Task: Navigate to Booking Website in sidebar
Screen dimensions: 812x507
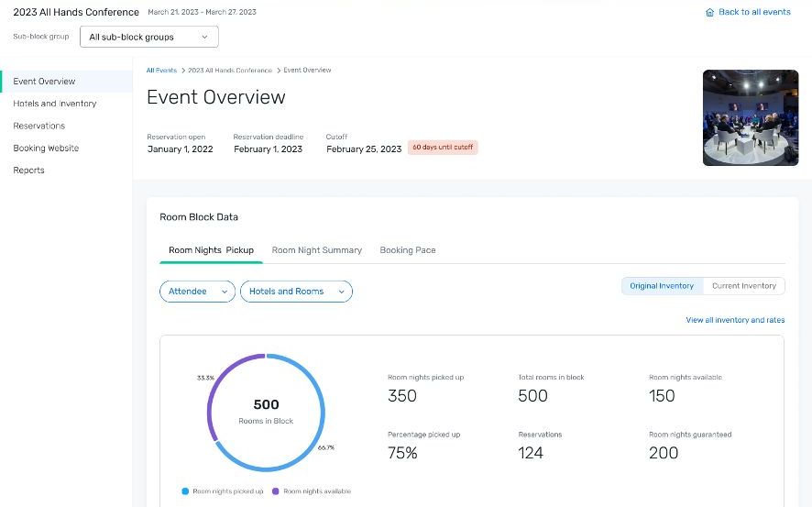Action: point(46,148)
